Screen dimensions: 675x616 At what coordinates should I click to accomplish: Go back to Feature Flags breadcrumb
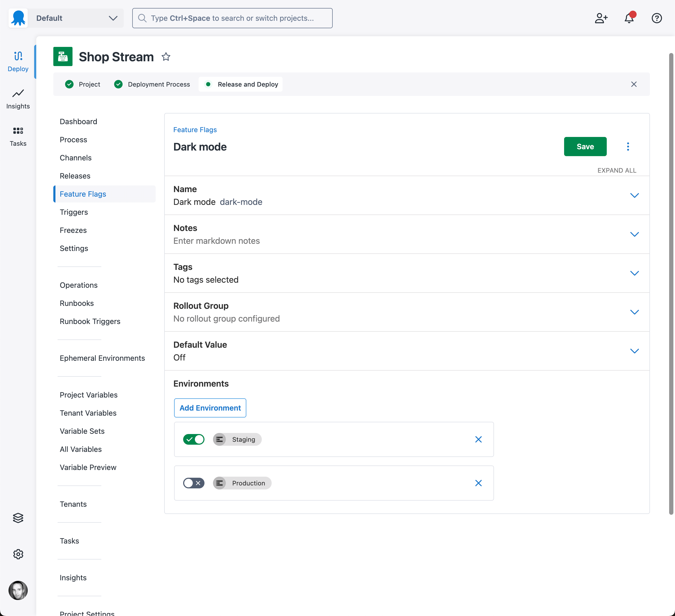(x=195, y=130)
